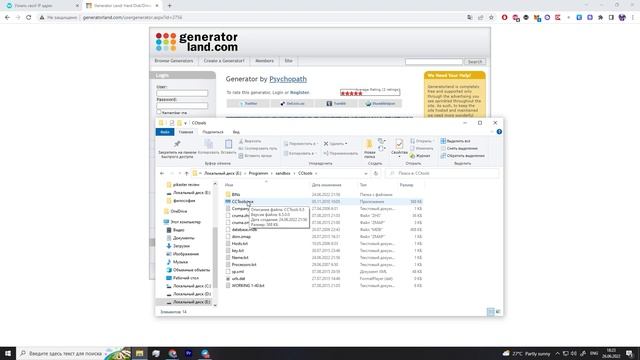640x360 pixels.
Task: Open the CCtools application file
Action: pos(242,202)
